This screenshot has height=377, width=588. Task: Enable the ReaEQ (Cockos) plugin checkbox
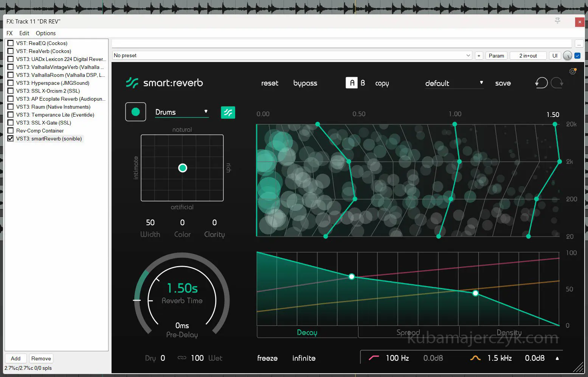[11, 43]
